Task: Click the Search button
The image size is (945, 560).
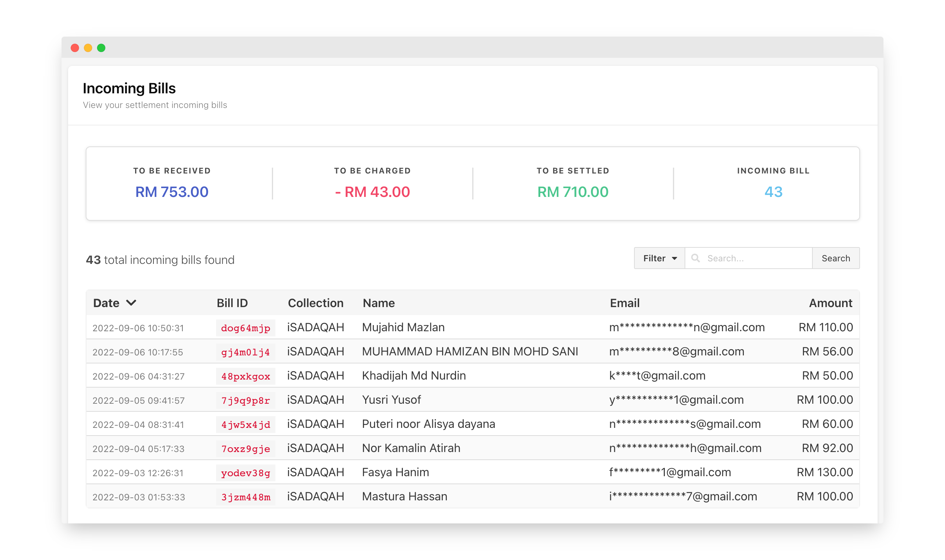Action: [x=835, y=258]
